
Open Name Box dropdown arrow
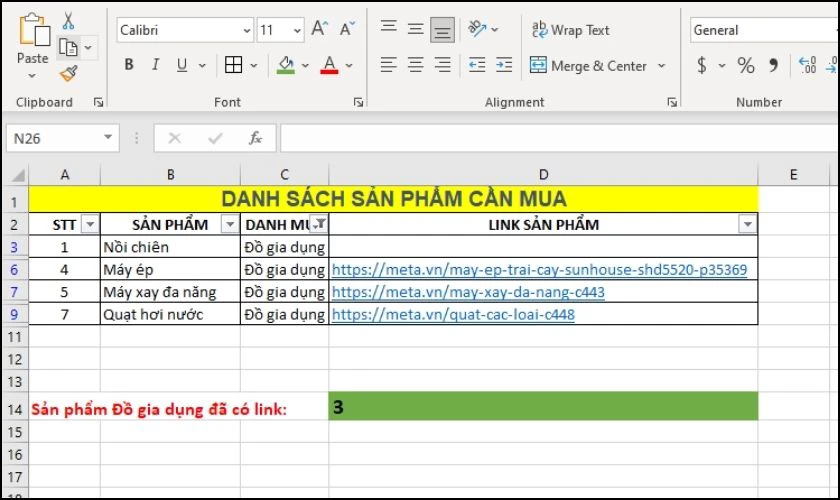click(x=108, y=138)
